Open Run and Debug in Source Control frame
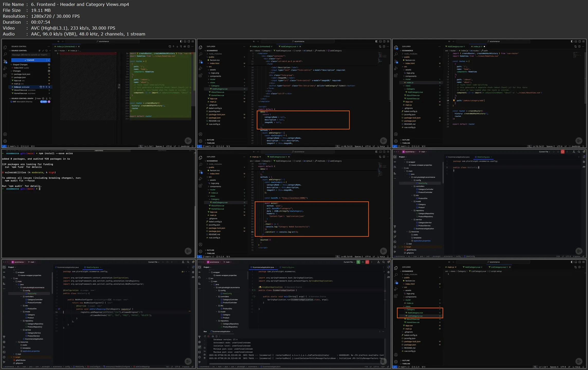 pos(5,68)
